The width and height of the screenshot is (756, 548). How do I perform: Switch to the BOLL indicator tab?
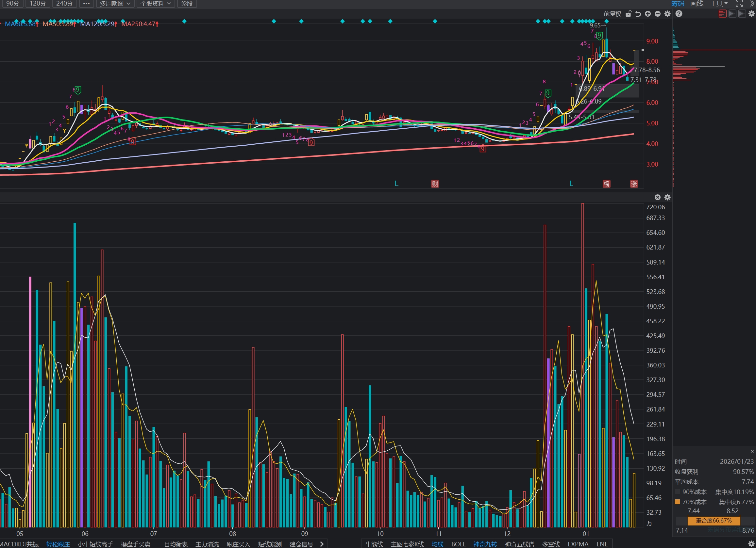pyautogui.click(x=458, y=544)
